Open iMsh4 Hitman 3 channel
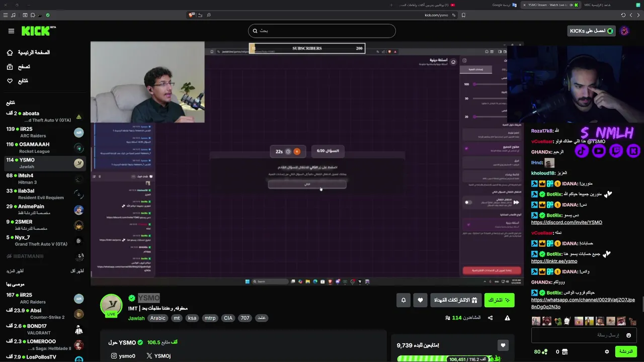The image size is (644, 362). [45, 179]
